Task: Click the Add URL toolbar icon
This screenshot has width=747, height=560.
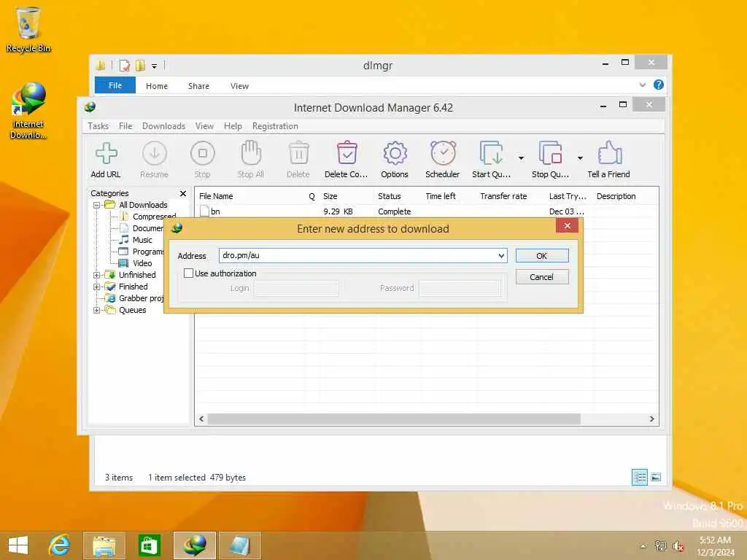Action: (106, 153)
